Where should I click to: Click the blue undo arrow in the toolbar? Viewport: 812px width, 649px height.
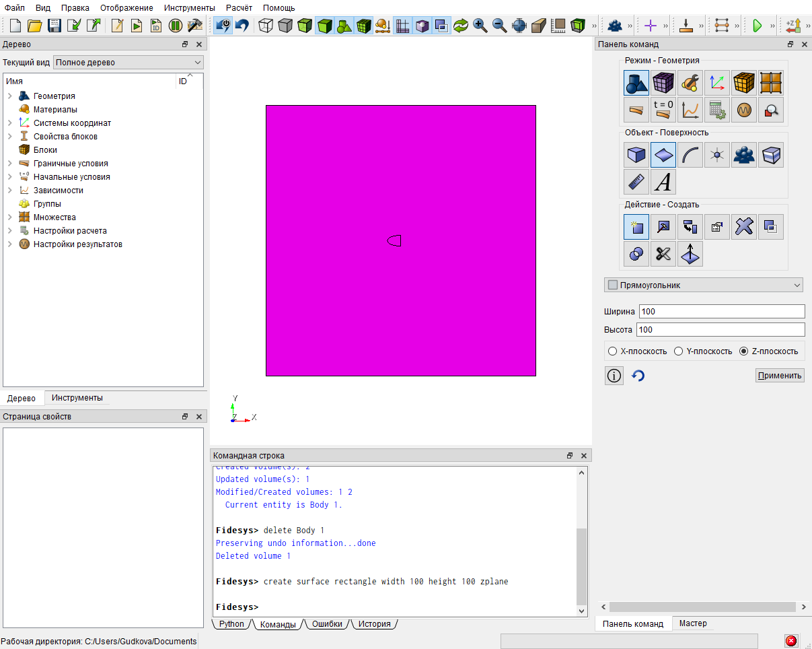tap(242, 26)
